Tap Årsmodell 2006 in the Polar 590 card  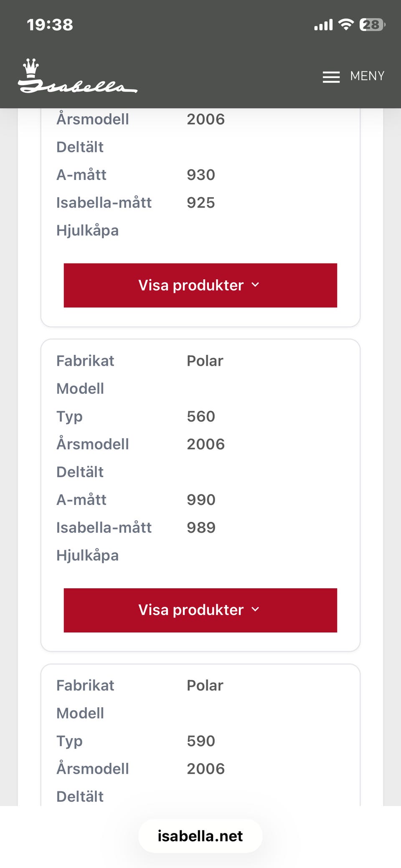tap(206, 769)
